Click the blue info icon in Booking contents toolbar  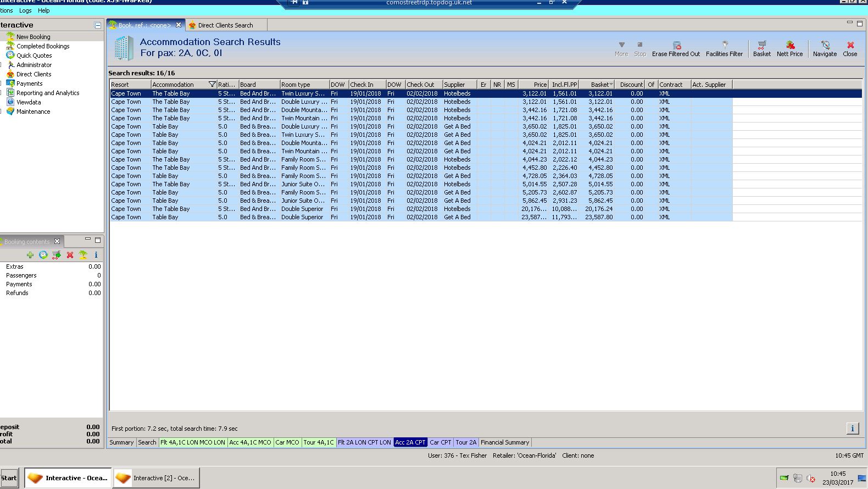tap(96, 255)
